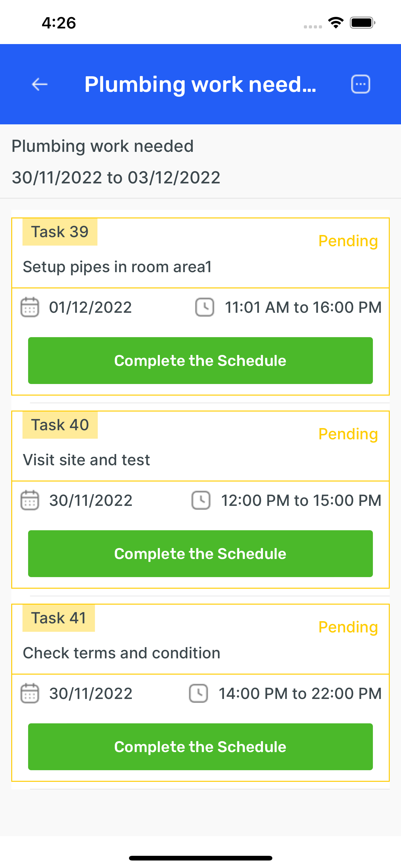Complete the schedule for Task 41
Image resolution: width=401 pixels, height=868 pixels.
pos(200,747)
